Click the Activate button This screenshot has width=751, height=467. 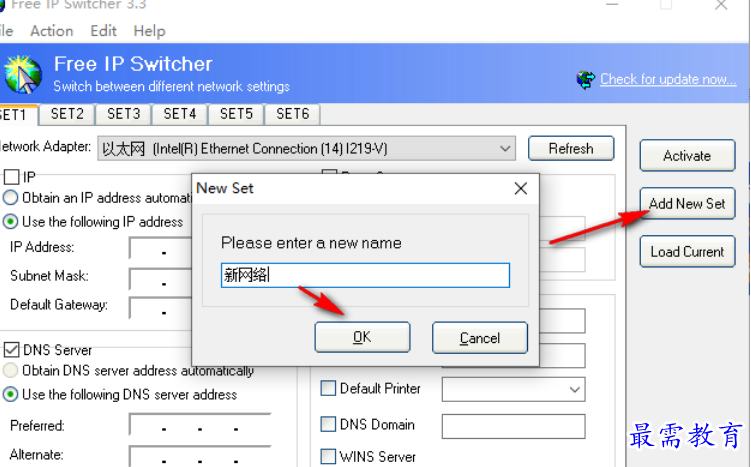pos(687,156)
